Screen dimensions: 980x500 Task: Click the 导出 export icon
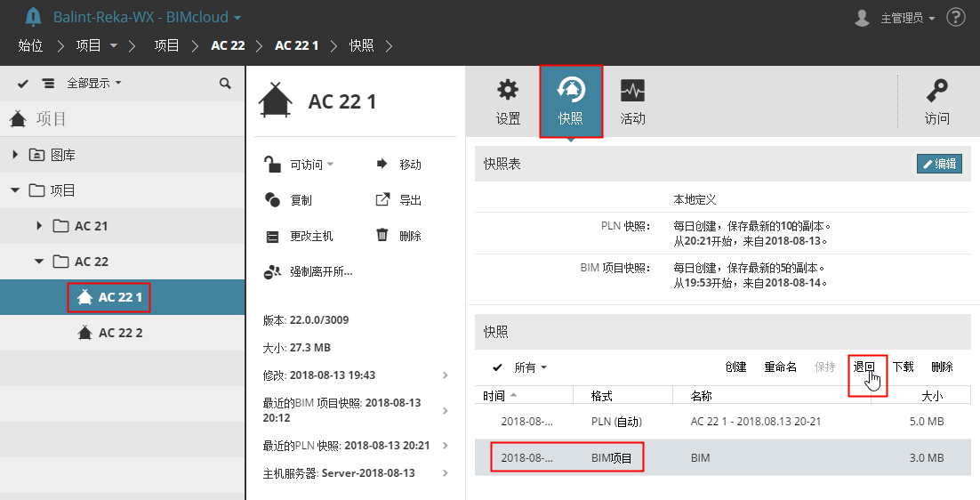click(382, 199)
